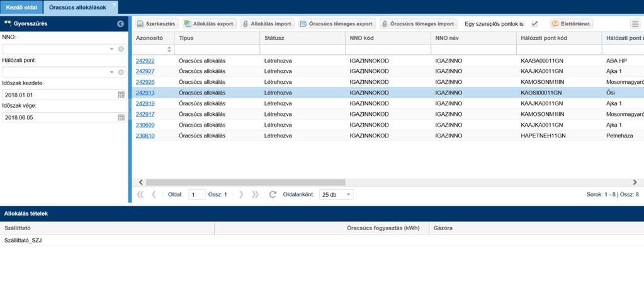Click the Státusz column filter field

(x=302, y=49)
